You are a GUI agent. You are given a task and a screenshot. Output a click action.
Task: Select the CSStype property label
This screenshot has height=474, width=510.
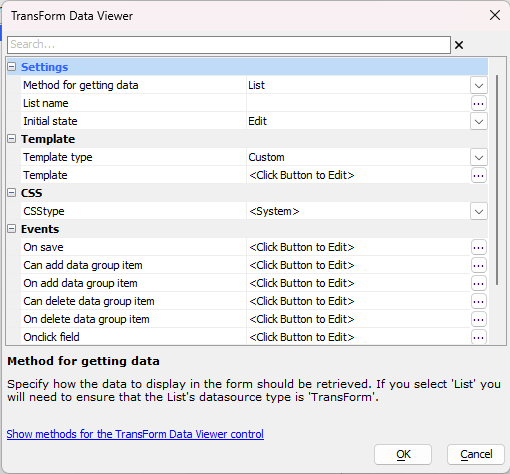click(44, 211)
